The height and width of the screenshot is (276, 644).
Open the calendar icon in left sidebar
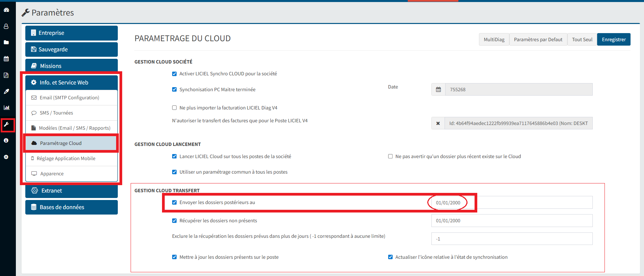[6, 59]
